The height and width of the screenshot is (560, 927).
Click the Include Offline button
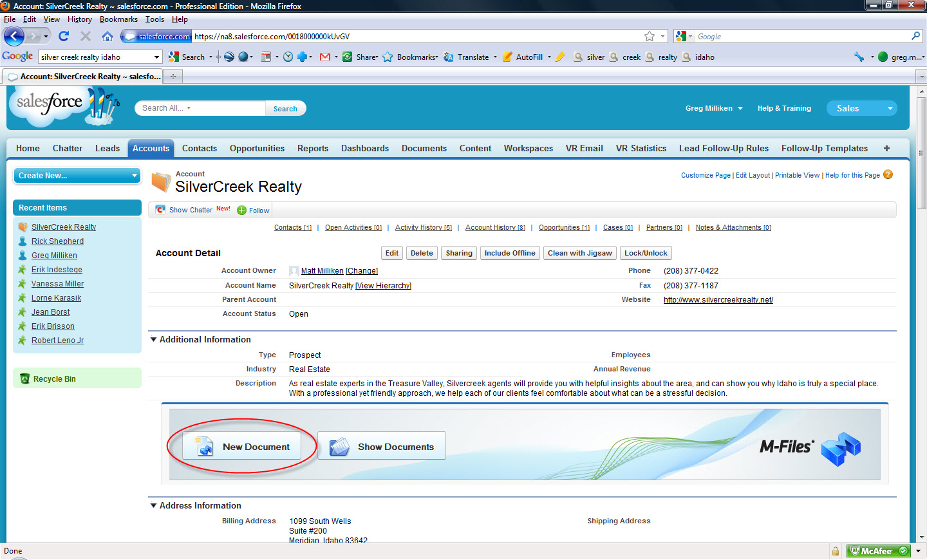tap(510, 253)
